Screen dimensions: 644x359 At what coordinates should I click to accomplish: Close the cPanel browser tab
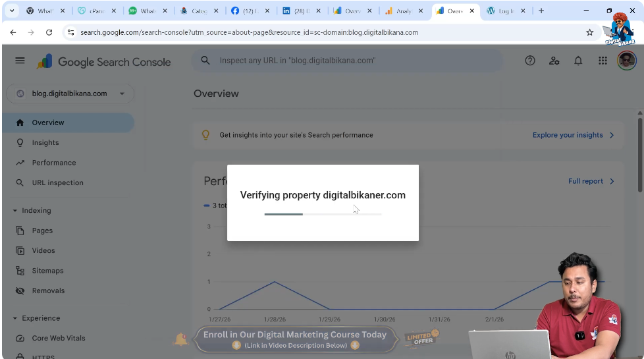tap(114, 11)
